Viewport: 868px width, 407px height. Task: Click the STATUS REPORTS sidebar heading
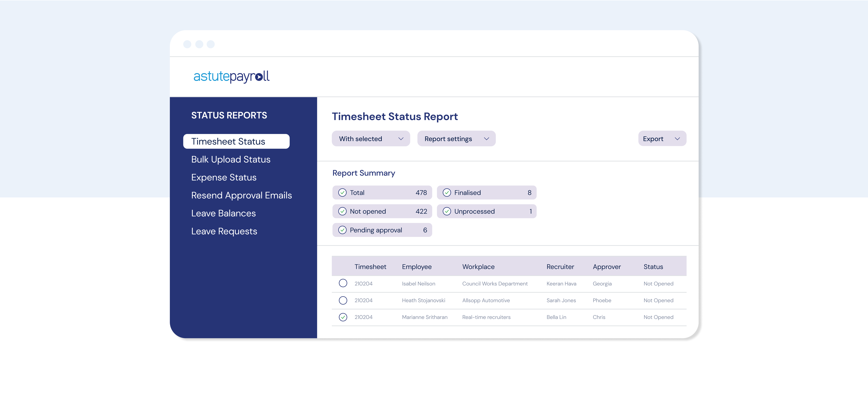[229, 115]
